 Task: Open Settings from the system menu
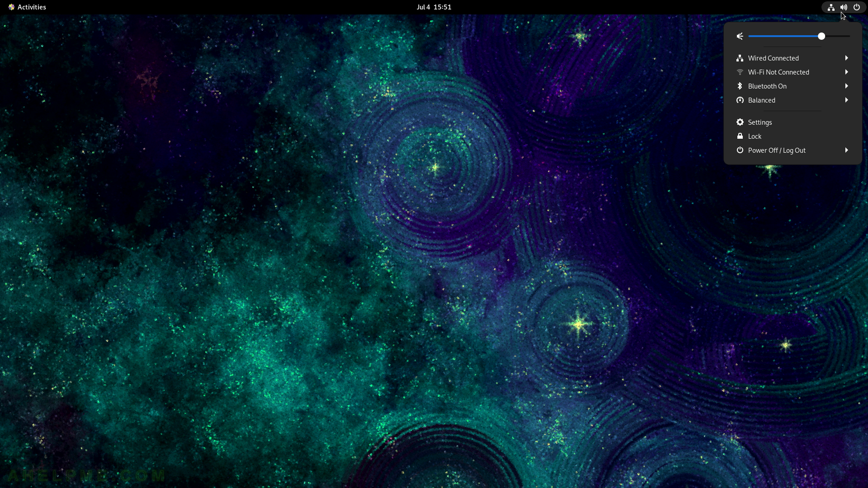(793, 122)
